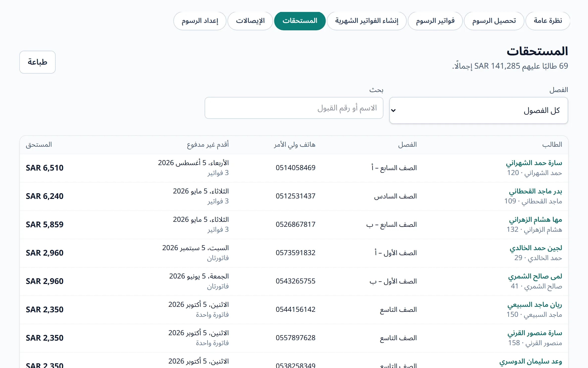Viewport: 588px width, 368px height.
Task: Select phone number 0514058469
Action: pos(295,168)
